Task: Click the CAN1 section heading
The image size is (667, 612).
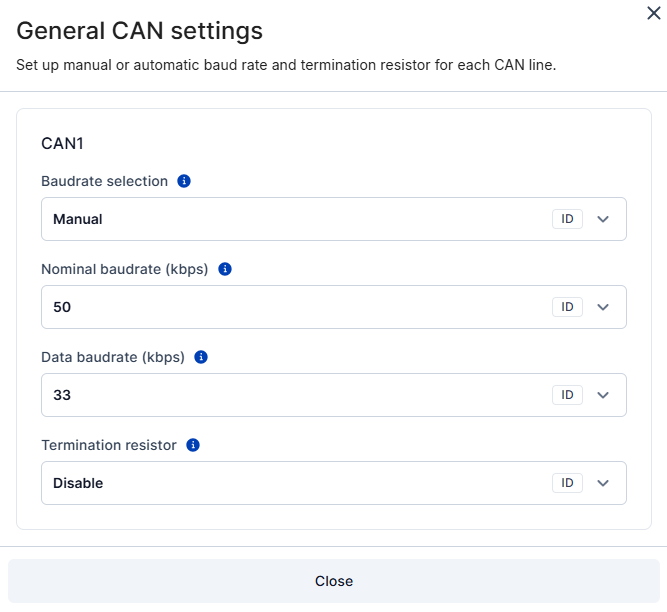Action: tap(62, 143)
